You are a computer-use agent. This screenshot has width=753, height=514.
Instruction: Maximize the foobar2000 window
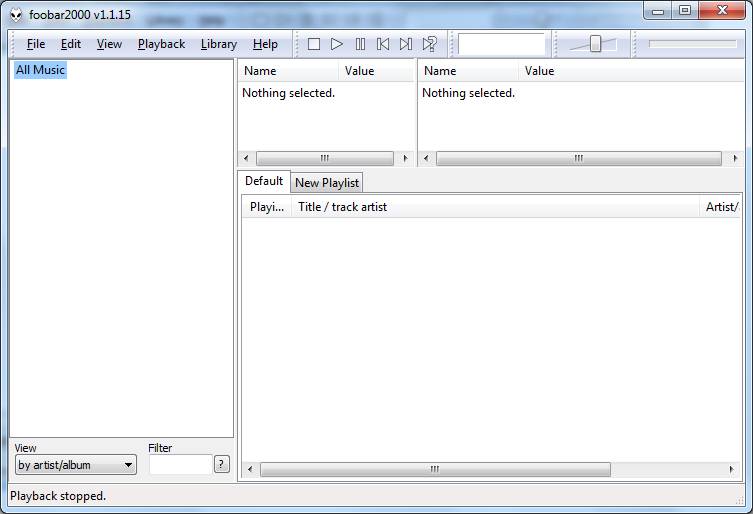685,11
